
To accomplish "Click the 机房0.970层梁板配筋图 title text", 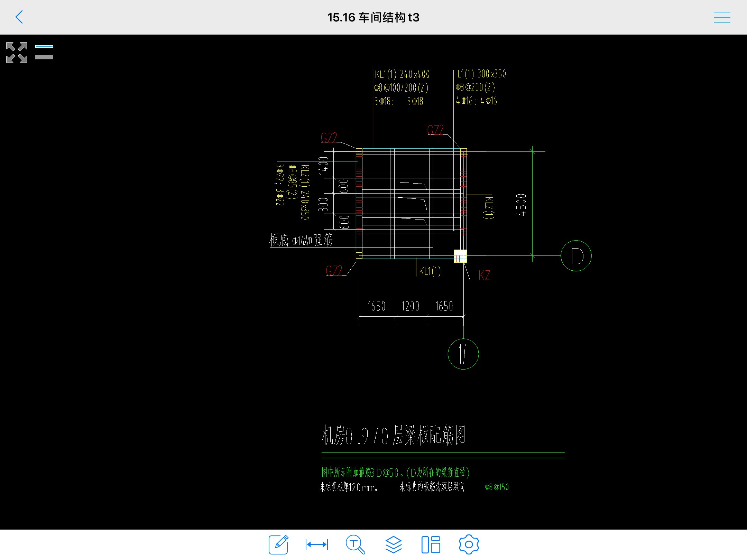I will pos(394,435).
